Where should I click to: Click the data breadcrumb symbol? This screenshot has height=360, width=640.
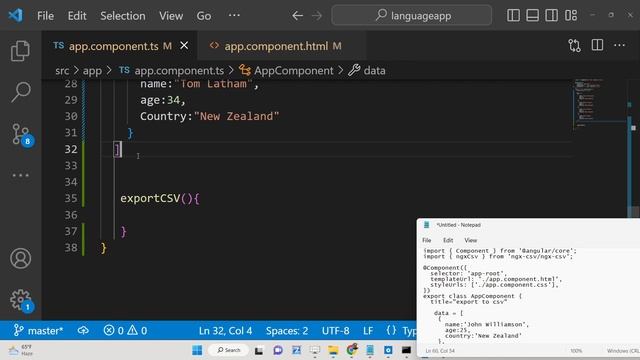367,71
